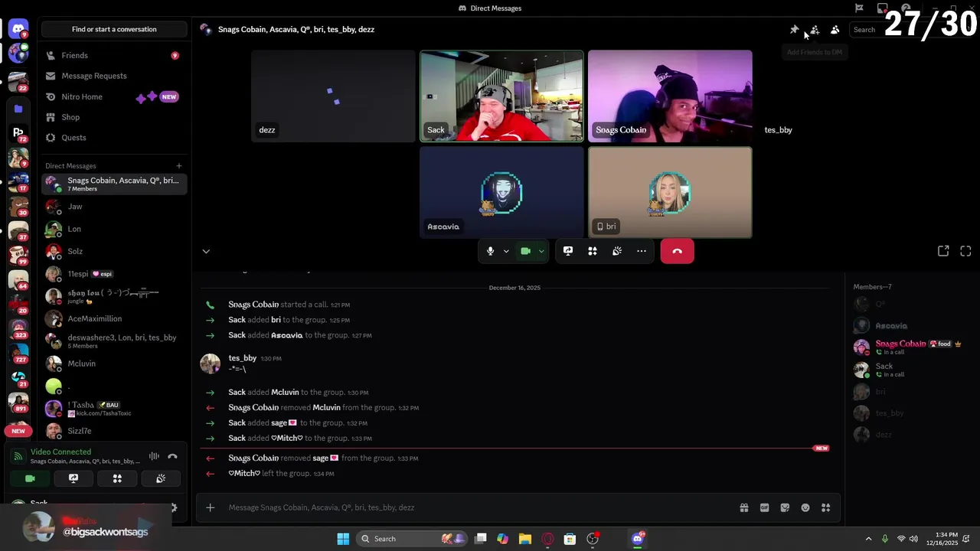Toggle the member list visibility
Screen dimensions: 980x551
pos(835,30)
